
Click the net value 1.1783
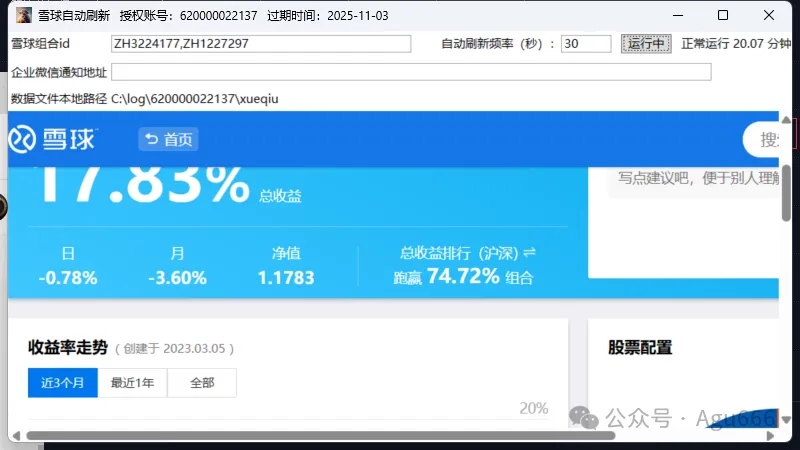pos(286,278)
